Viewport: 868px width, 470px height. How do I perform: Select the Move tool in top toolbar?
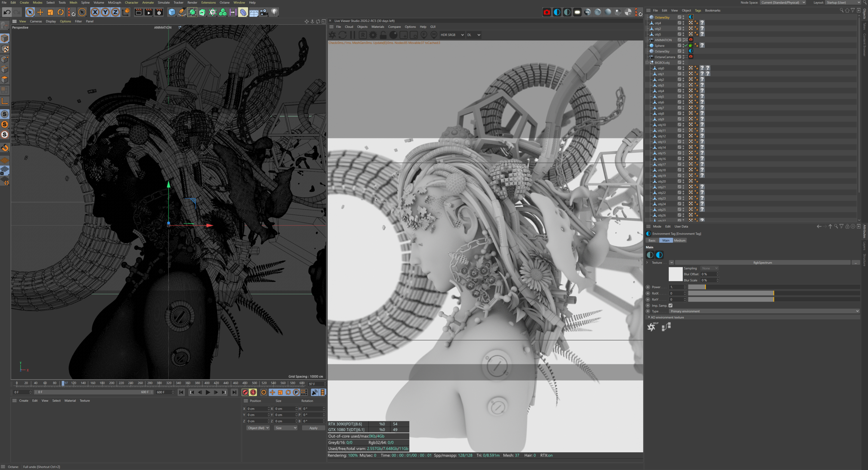pos(40,12)
